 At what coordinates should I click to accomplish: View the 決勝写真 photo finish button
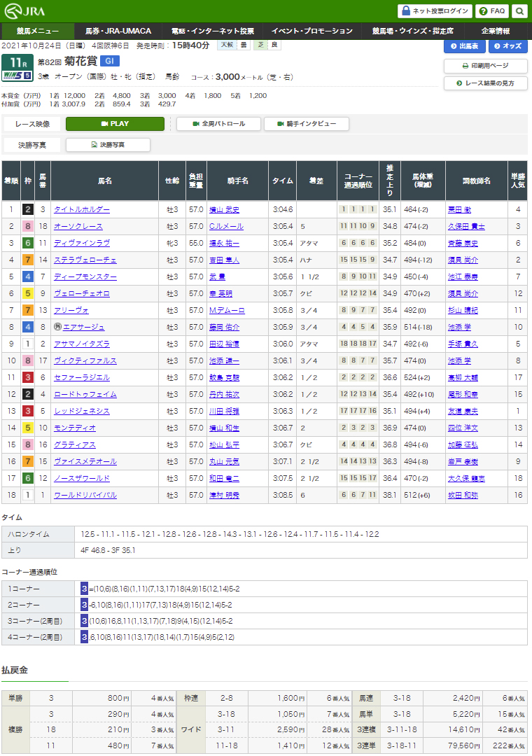tap(108, 145)
